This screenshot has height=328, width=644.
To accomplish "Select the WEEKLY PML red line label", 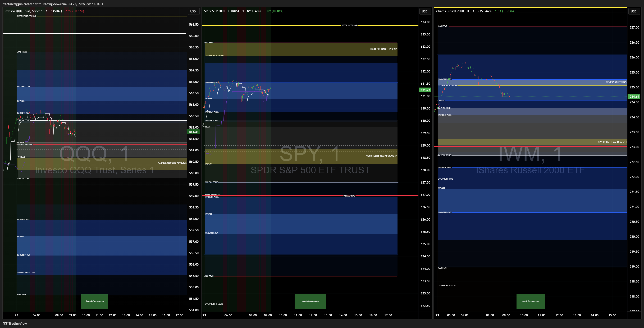I will 349,196.
